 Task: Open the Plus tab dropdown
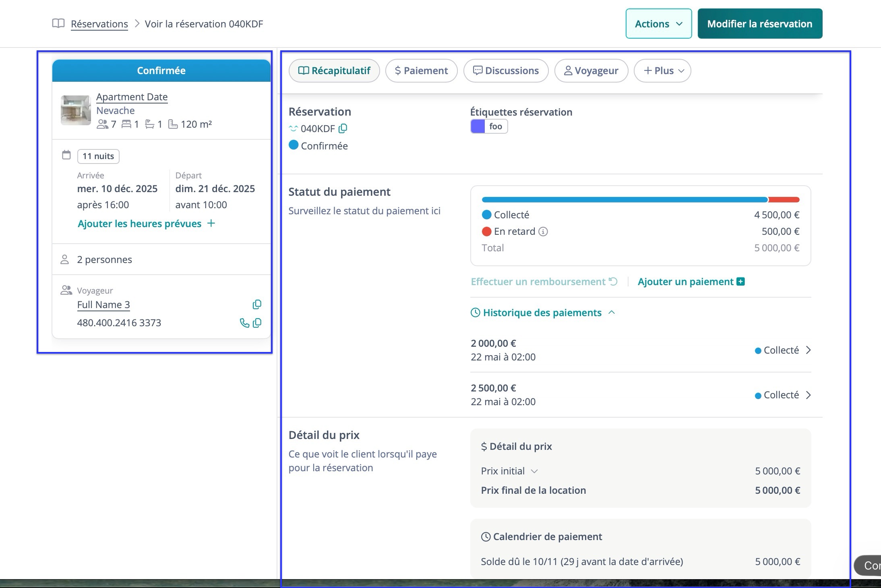click(662, 71)
